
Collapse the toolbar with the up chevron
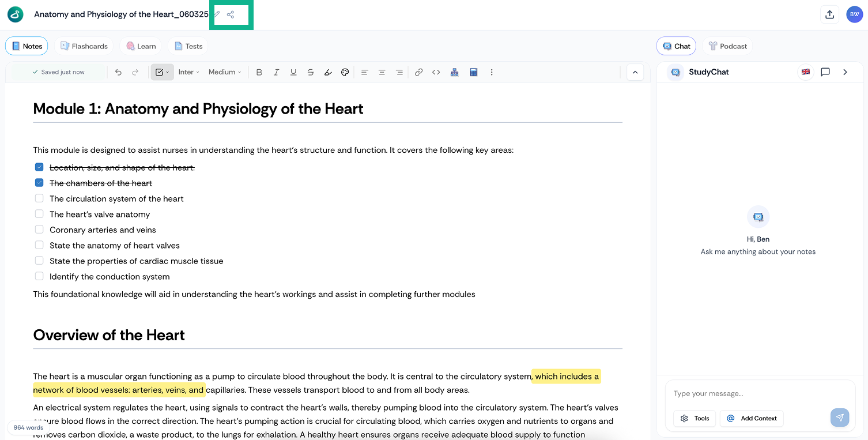pyautogui.click(x=635, y=72)
